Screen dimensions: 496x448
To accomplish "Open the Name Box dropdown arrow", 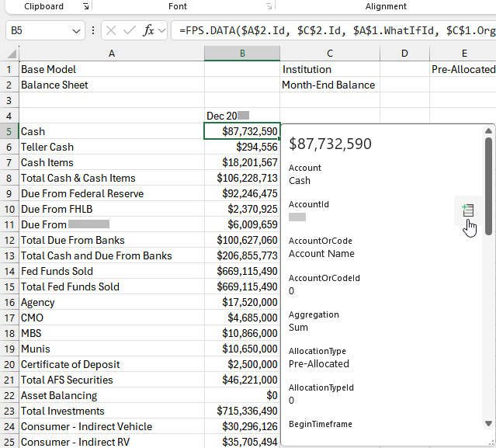I will click(76, 31).
